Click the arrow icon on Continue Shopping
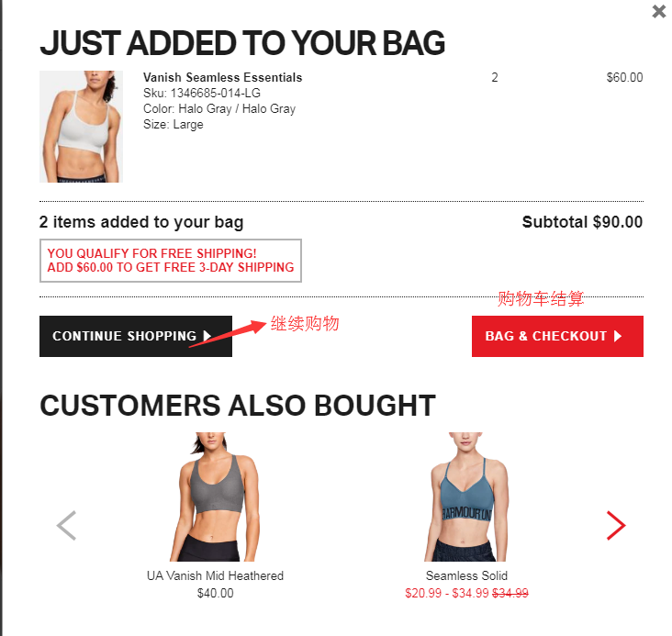672x636 pixels. [207, 336]
